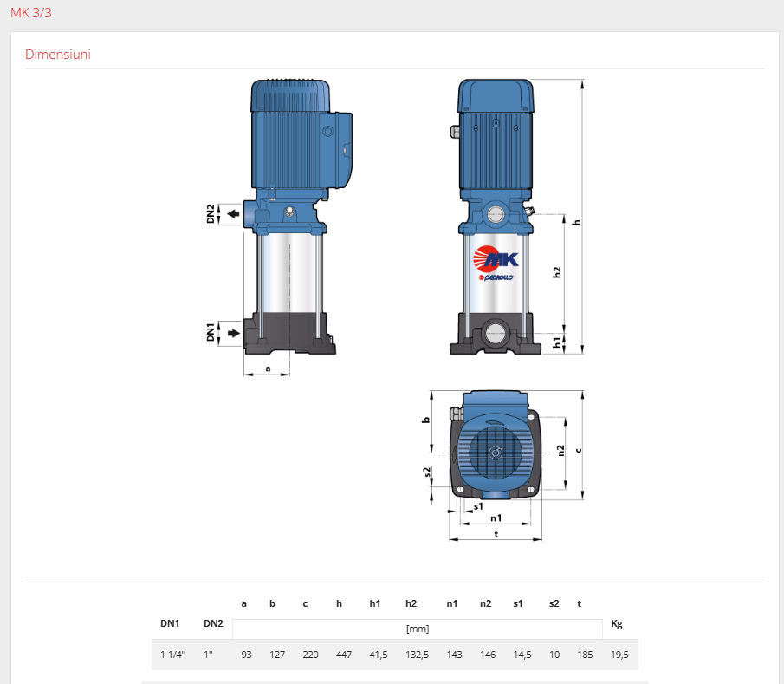Click the 'DN1' table column header

(170, 623)
